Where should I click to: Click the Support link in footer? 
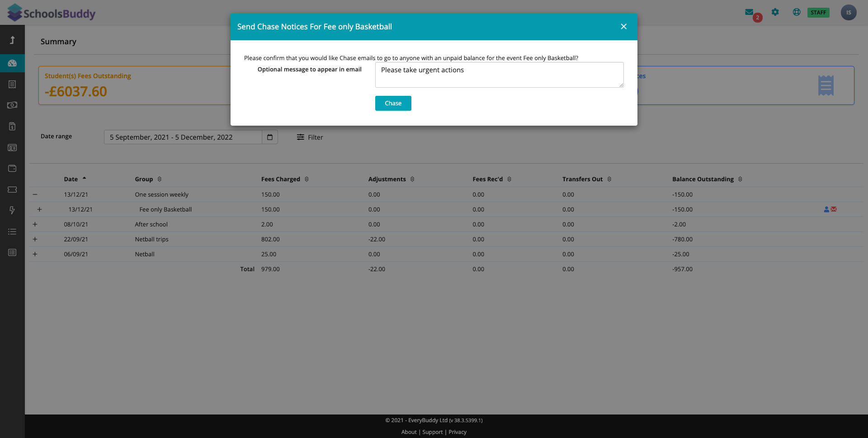pyautogui.click(x=432, y=432)
